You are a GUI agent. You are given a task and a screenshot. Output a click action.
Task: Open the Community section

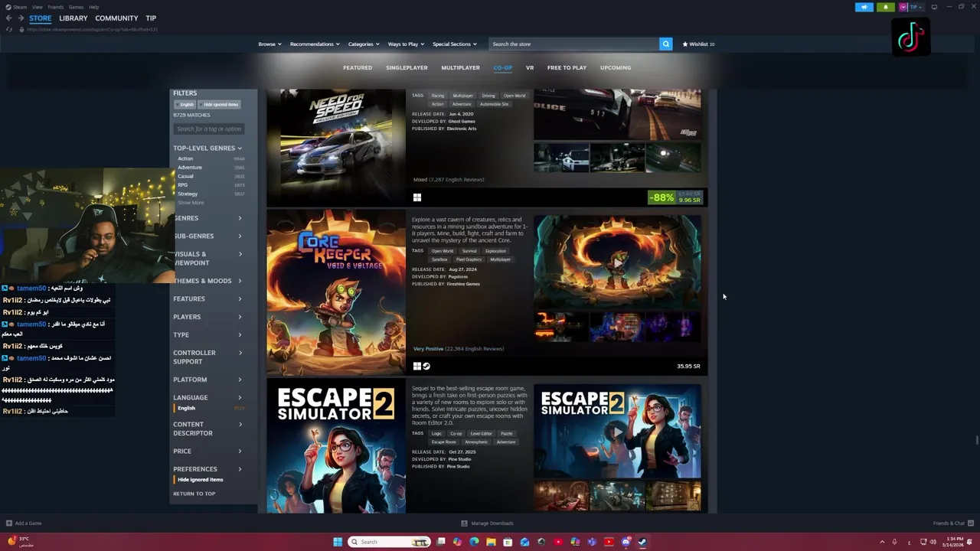[116, 18]
